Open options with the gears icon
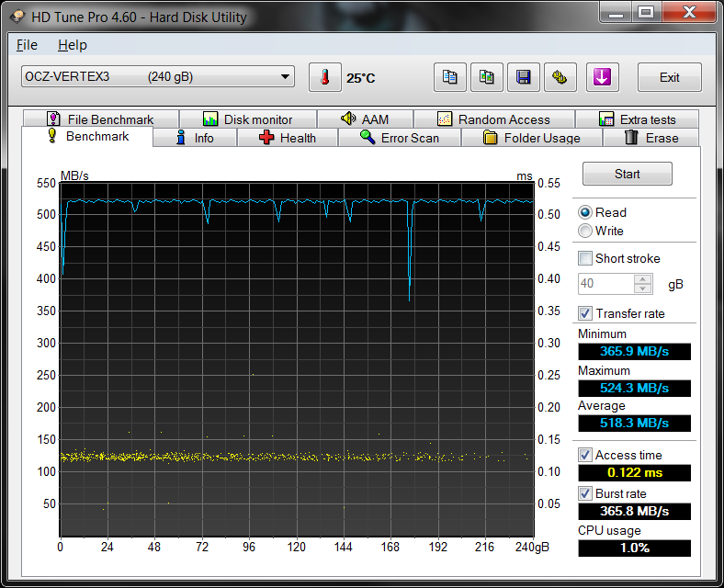 560,77
